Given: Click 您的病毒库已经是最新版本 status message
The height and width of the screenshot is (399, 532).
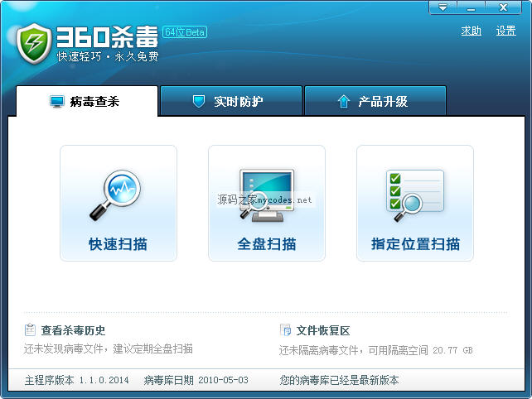Looking at the screenshot, I should pos(339,380).
